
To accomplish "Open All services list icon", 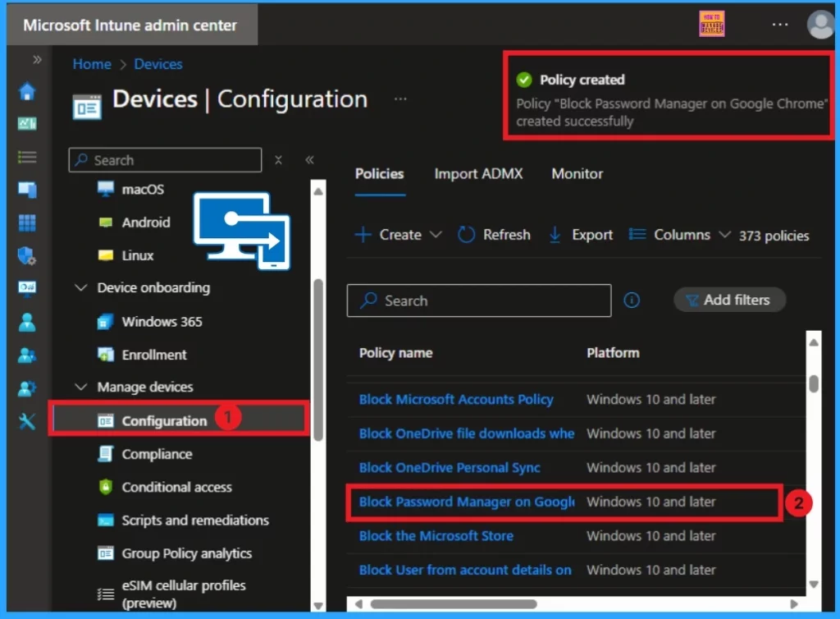I will pos(27,157).
